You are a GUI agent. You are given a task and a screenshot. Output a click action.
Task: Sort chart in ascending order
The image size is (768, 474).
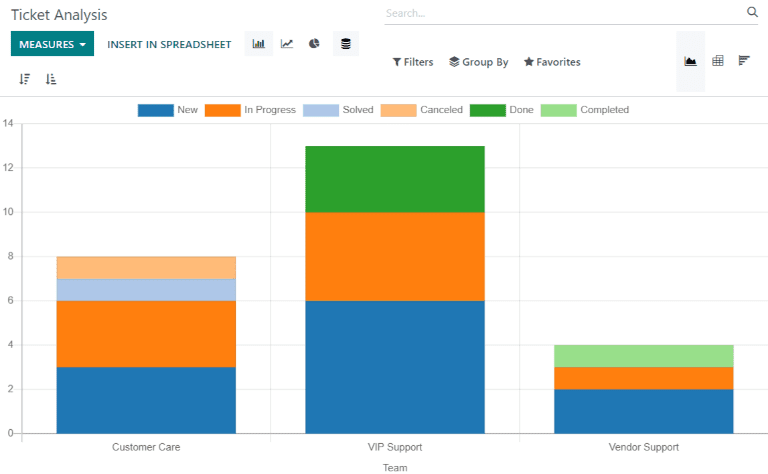click(x=51, y=79)
